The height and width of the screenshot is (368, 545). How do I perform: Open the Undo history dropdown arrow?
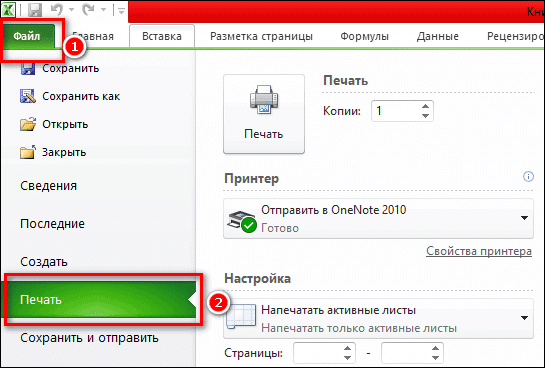(x=71, y=10)
